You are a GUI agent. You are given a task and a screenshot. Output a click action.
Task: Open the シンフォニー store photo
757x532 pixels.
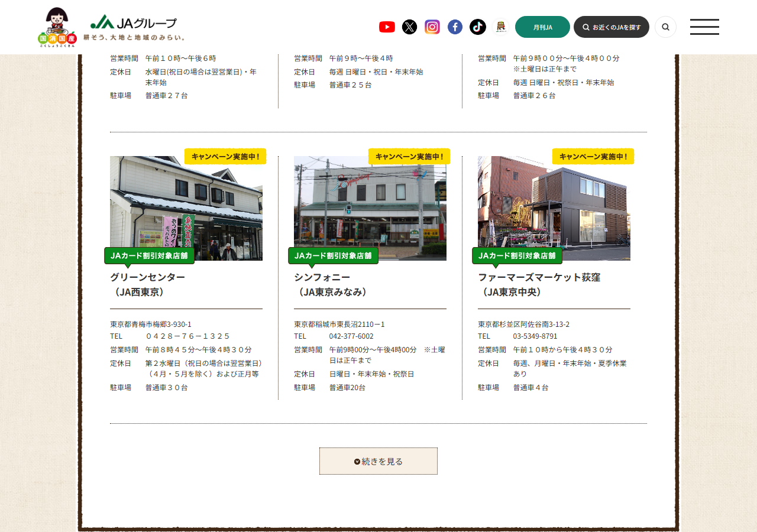(x=370, y=208)
